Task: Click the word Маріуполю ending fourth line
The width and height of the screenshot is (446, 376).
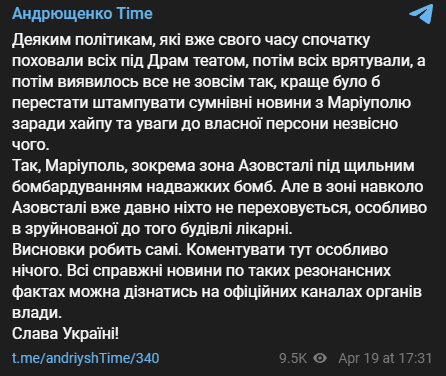Action: click(369, 103)
